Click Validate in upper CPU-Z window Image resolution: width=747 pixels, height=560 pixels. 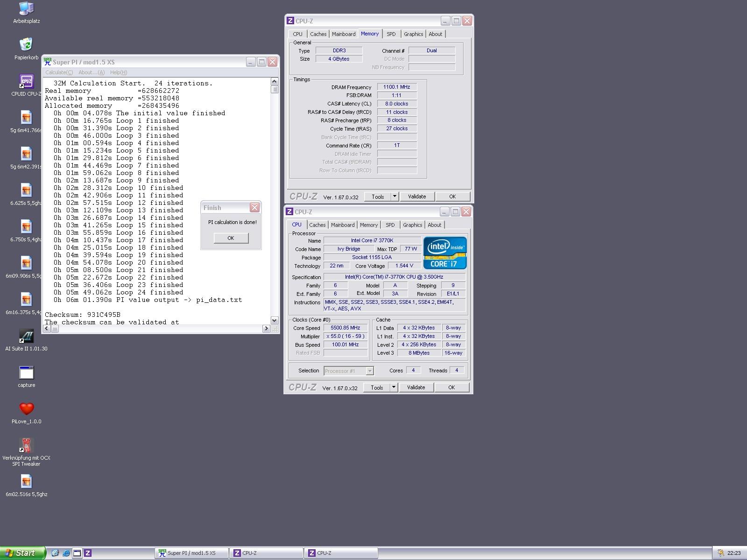click(417, 196)
